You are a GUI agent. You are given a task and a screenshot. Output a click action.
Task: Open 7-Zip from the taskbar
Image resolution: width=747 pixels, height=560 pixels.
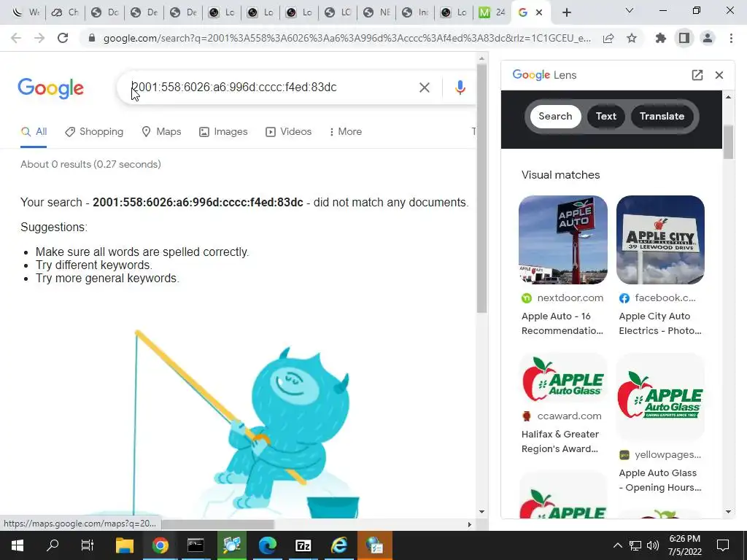click(x=303, y=545)
